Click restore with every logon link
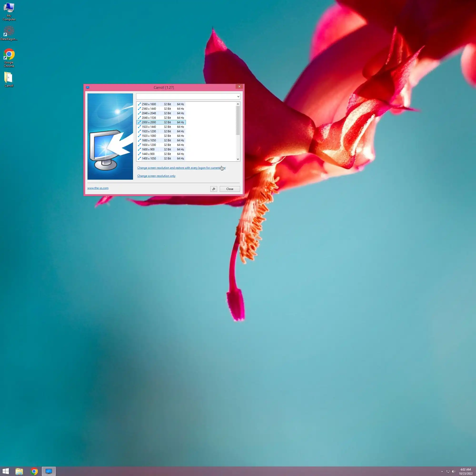Viewport: 476px width, 476px height. pos(181,168)
